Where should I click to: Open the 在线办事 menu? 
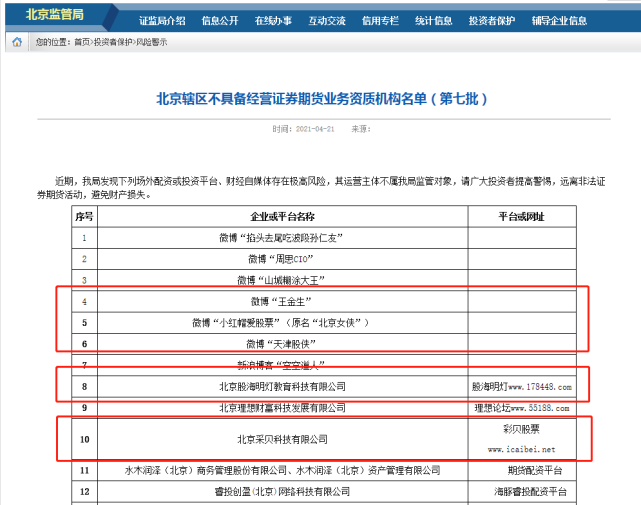273,21
